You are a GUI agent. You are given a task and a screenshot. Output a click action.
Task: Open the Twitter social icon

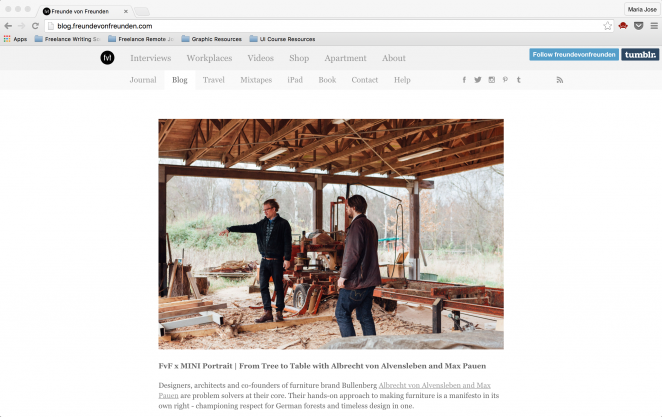pyautogui.click(x=478, y=80)
